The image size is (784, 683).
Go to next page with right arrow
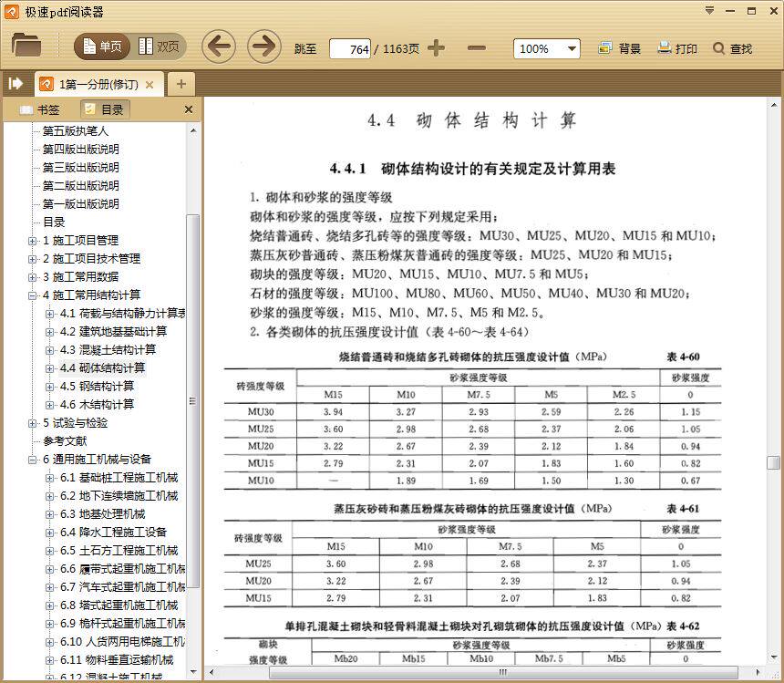click(x=264, y=47)
